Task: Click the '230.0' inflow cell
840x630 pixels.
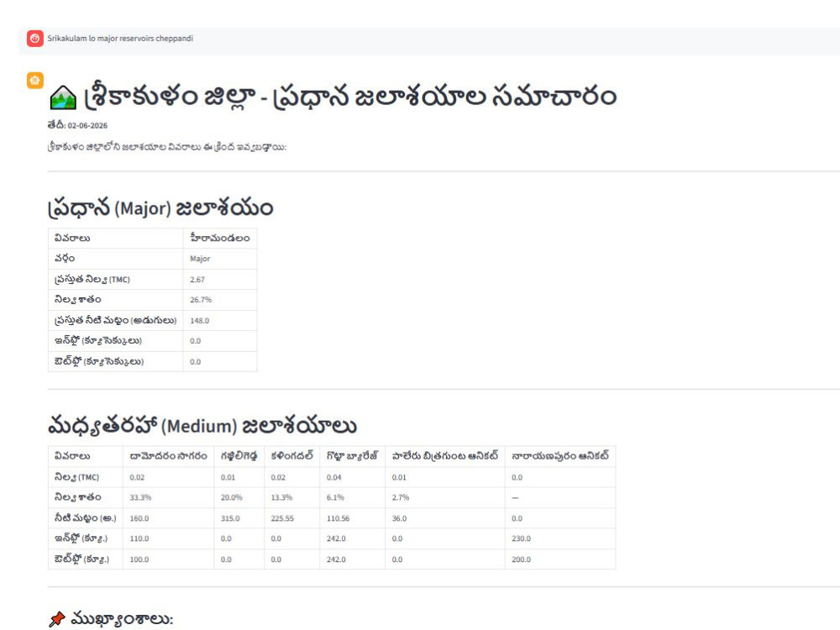Action: tap(522, 539)
